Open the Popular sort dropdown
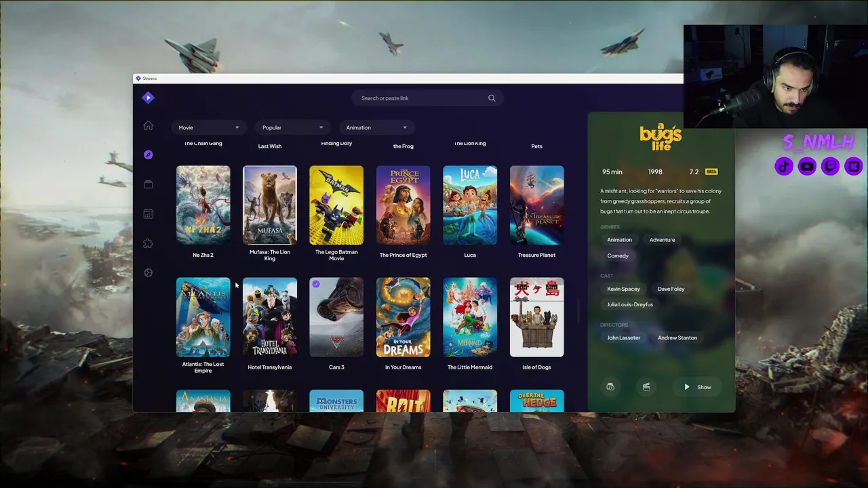 pos(293,127)
